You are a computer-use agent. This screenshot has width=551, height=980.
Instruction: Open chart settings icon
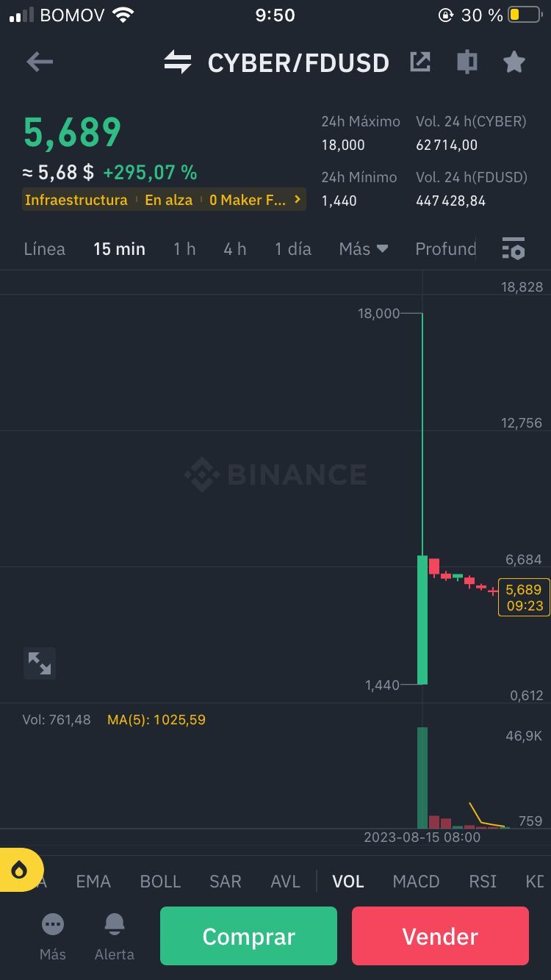point(514,249)
